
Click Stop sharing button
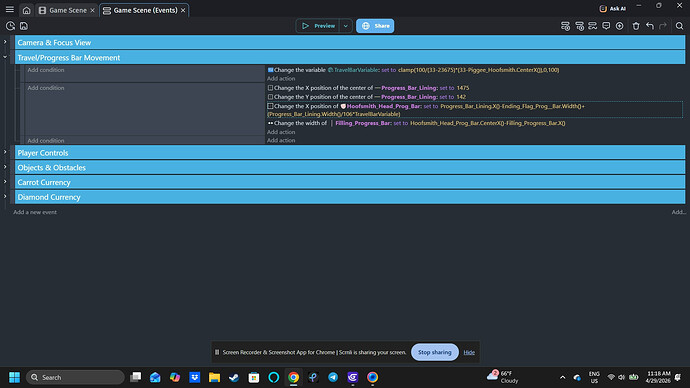pos(435,352)
